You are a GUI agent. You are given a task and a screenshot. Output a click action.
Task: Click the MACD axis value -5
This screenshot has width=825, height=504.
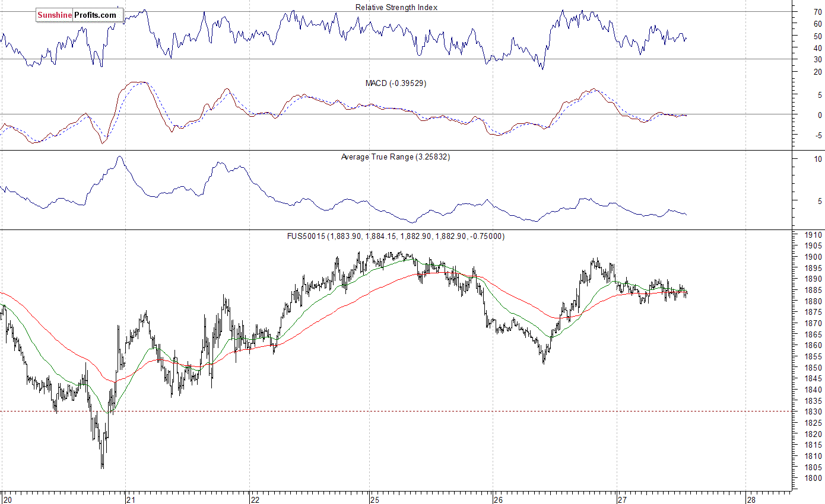point(818,135)
